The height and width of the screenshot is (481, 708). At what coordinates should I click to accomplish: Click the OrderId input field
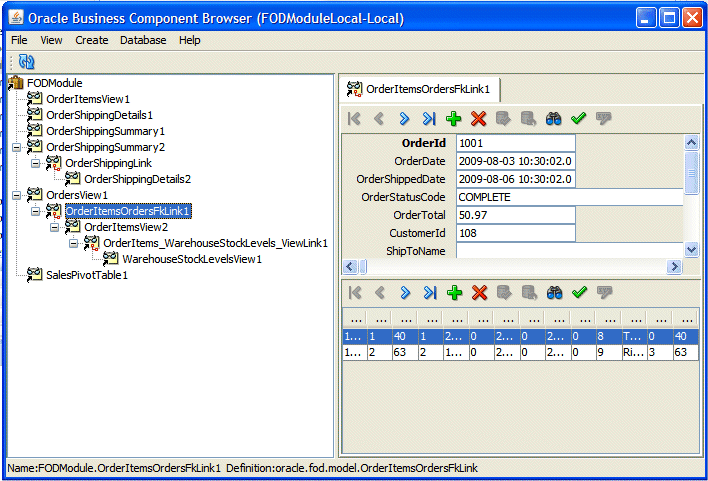pos(516,143)
